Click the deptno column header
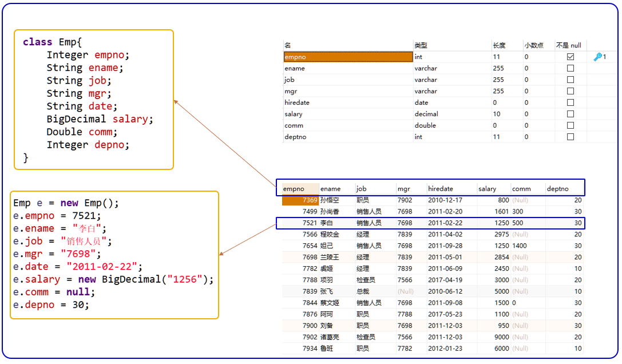 tap(557, 189)
